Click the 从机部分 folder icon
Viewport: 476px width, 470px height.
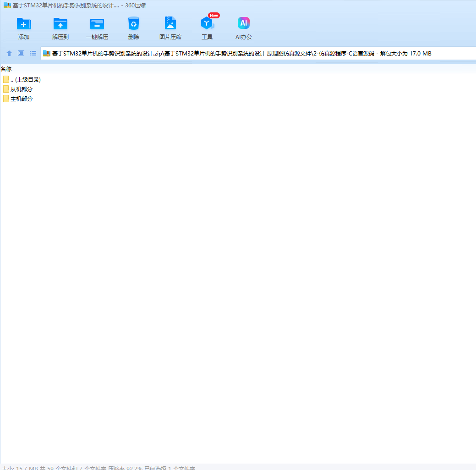pyautogui.click(x=6, y=89)
